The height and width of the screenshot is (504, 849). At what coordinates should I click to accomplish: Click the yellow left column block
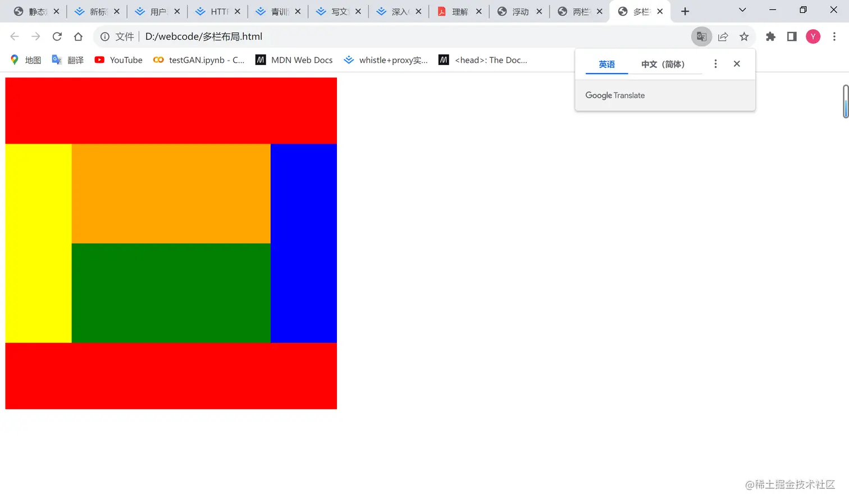[38, 243]
